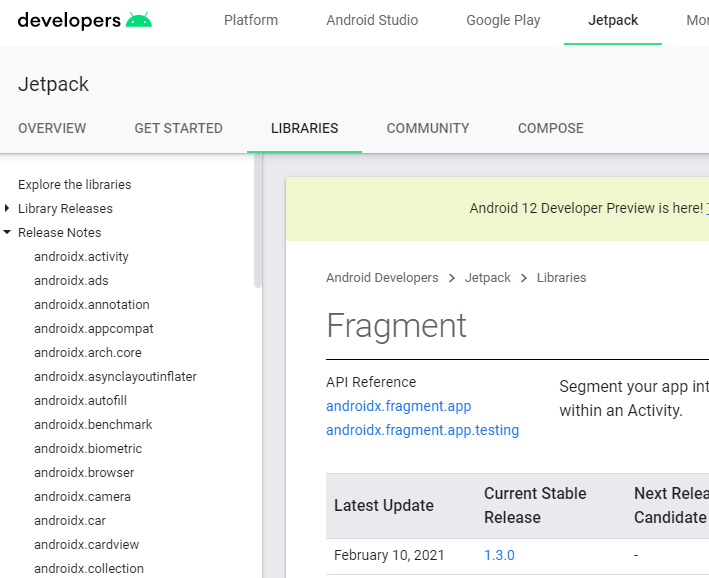
Task: Click Android Developers breadcrumb link
Action: click(x=382, y=277)
